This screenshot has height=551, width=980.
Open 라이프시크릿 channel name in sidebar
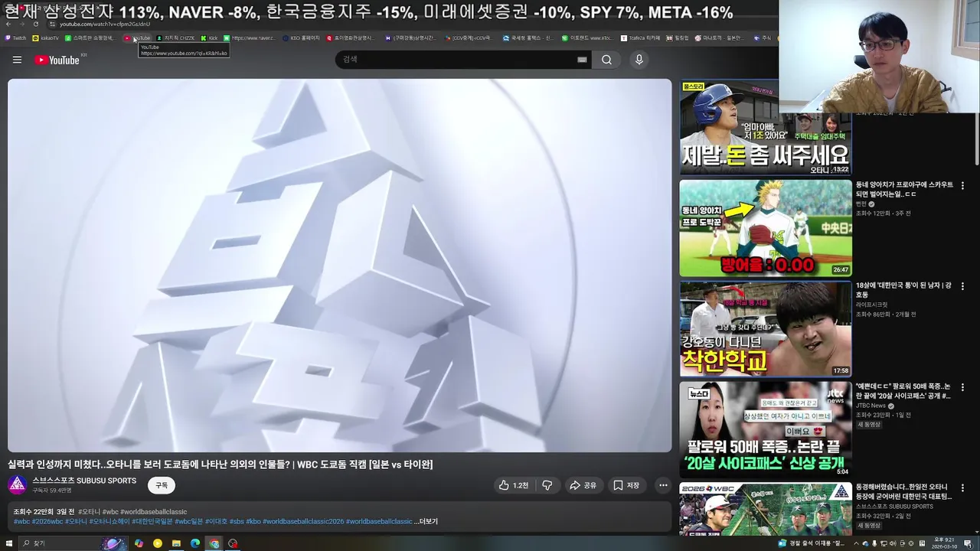point(872,305)
